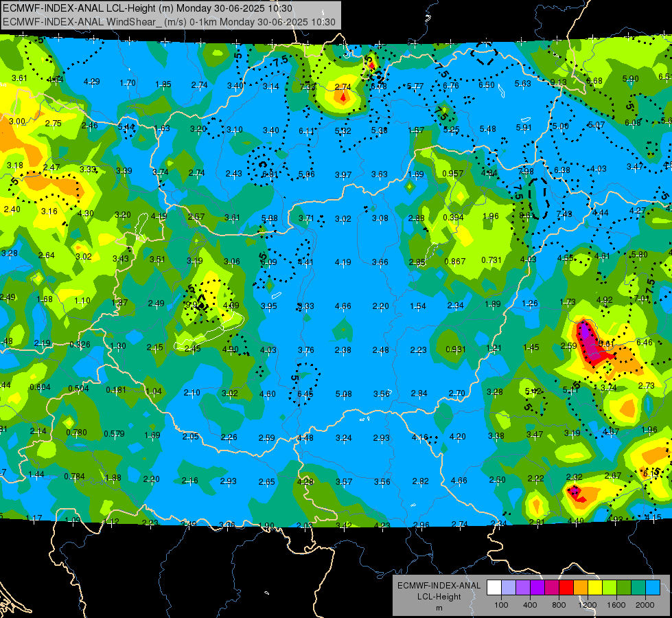
Task: Click the wind shear value 6.81
Action: pyautogui.click(x=270, y=174)
